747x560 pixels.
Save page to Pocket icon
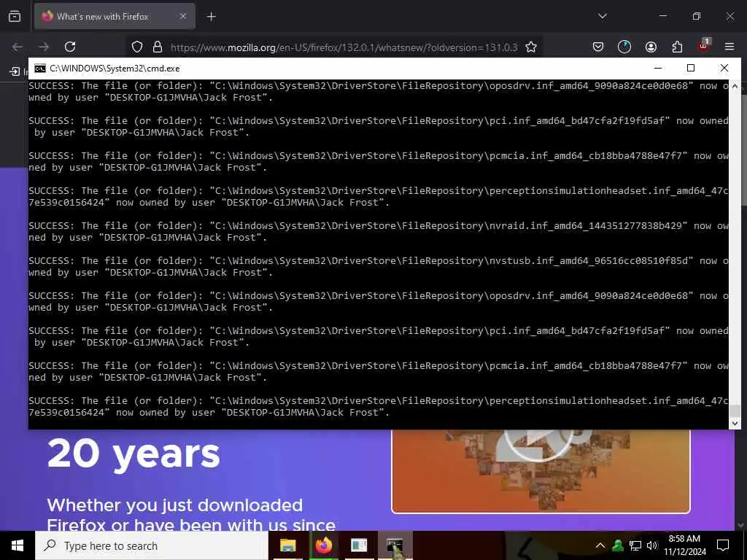coord(598,47)
